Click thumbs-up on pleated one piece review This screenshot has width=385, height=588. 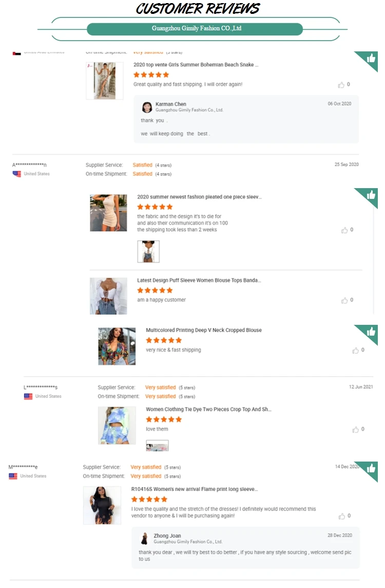(x=344, y=230)
